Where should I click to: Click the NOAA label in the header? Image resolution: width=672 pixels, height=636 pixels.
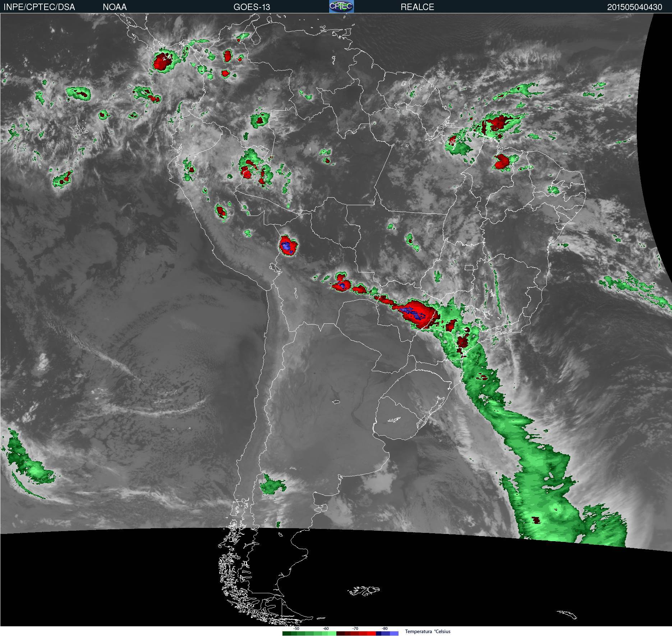pyautogui.click(x=115, y=7)
